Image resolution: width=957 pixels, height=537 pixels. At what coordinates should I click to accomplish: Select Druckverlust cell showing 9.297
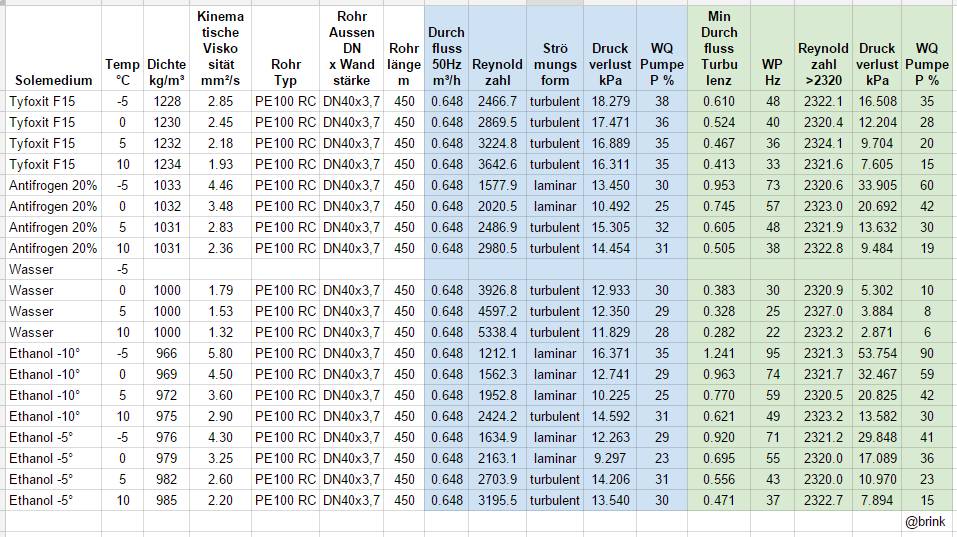tap(610, 458)
